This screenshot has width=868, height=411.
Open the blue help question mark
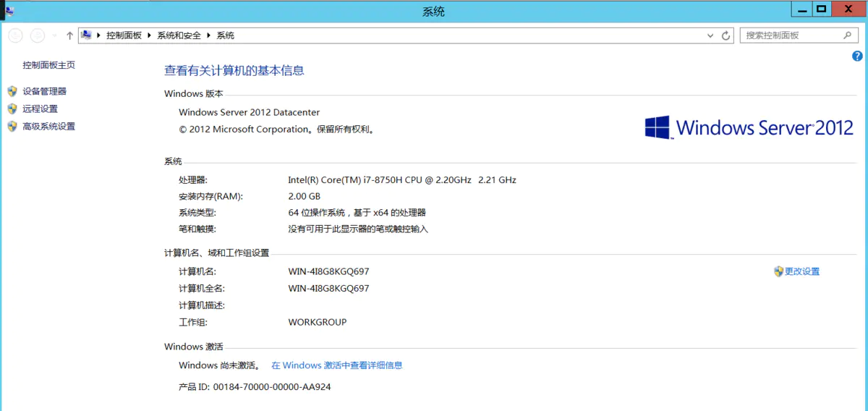[858, 56]
